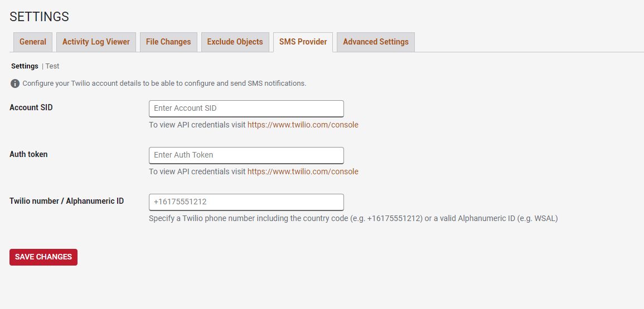Open the Advanced Settings tab
The height and width of the screenshot is (309, 644).
pos(376,42)
